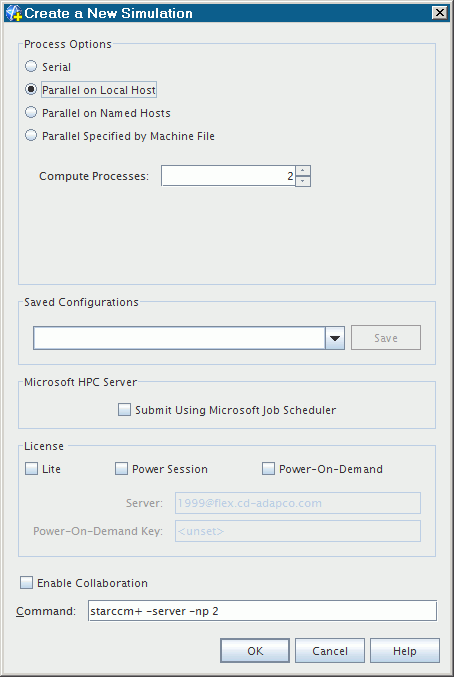The width and height of the screenshot is (454, 677).
Task: Click the Compute Processes number field
Action: tap(228, 176)
